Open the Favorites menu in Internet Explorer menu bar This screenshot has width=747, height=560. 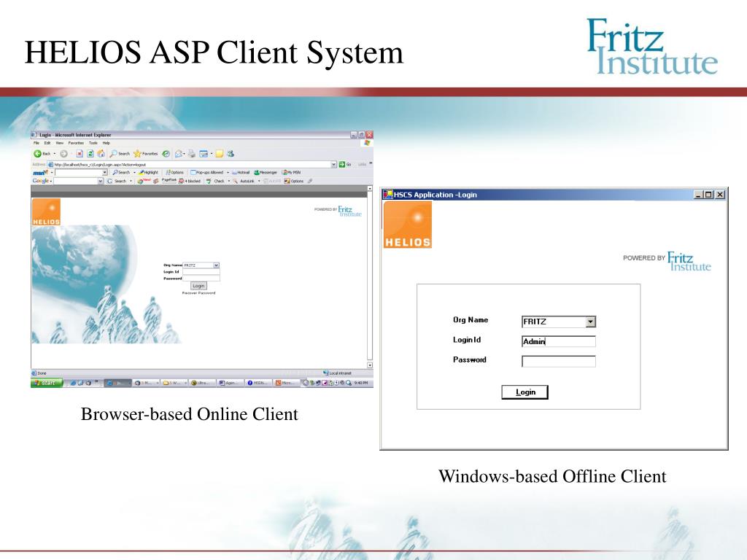pos(76,143)
